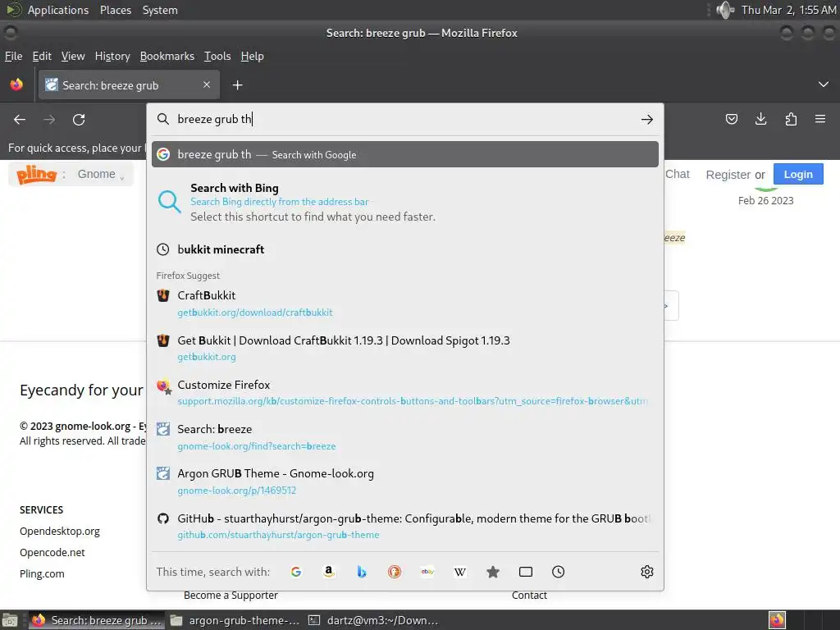
Task: Search with DuckDuckGo one-off icon
Action: [x=395, y=572]
